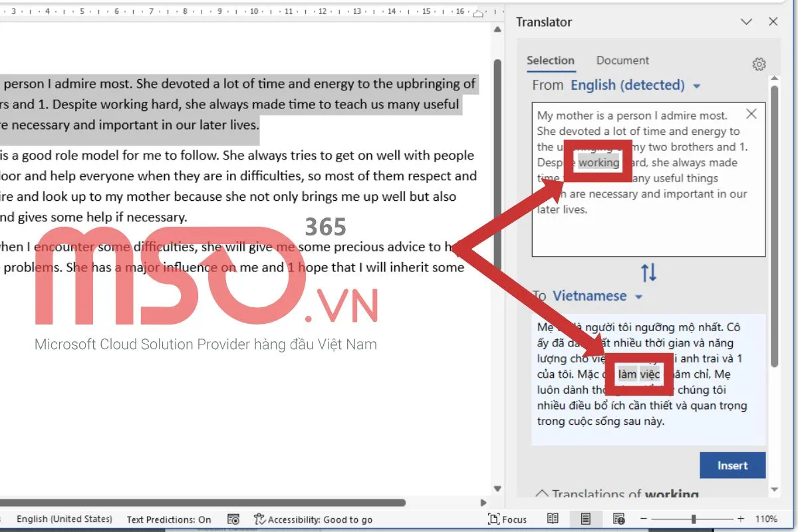Open Translator settings gear icon
The image size is (798, 532).
tap(759, 65)
